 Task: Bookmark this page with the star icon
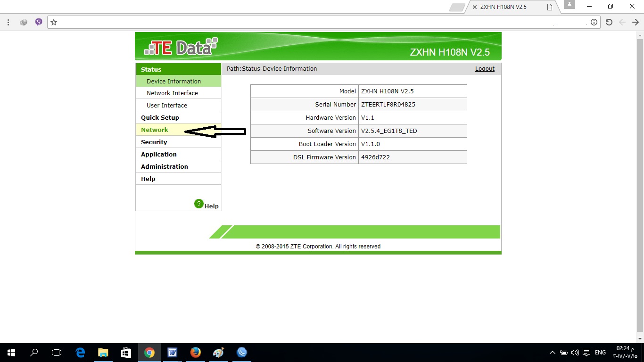pyautogui.click(x=54, y=22)
